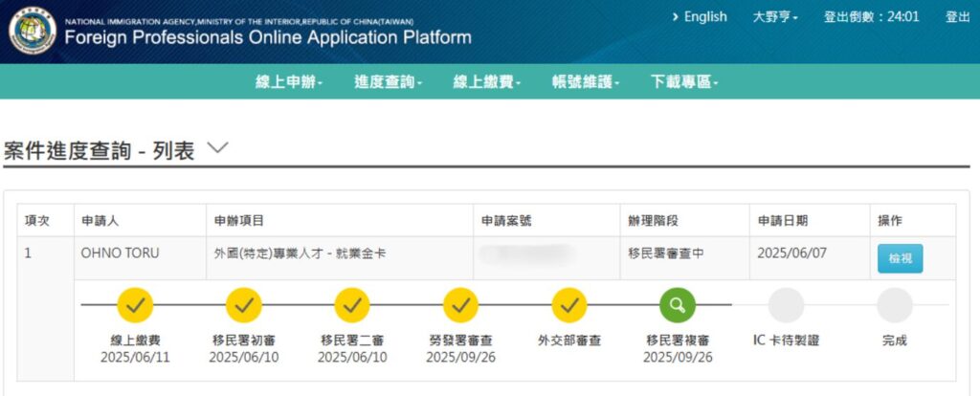Click the 外交部審查 checkmark step icon
980x396 pixels.
(x=569, y=305)
